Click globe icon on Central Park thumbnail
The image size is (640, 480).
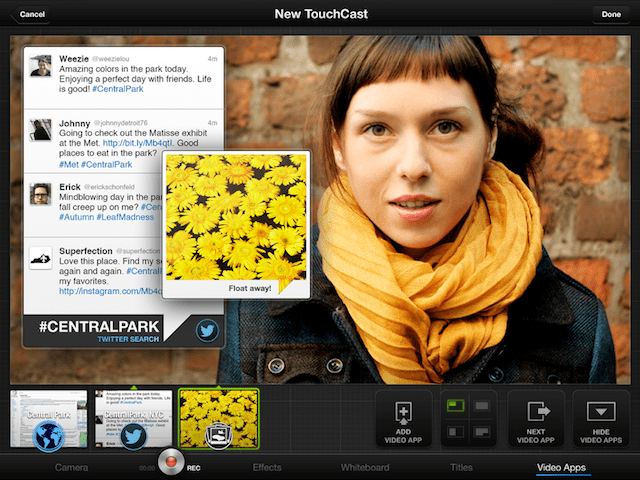coord(49,436)
